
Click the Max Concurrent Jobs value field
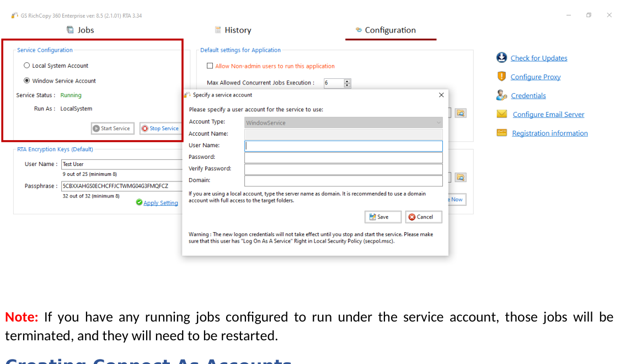[x=334, y=83]
